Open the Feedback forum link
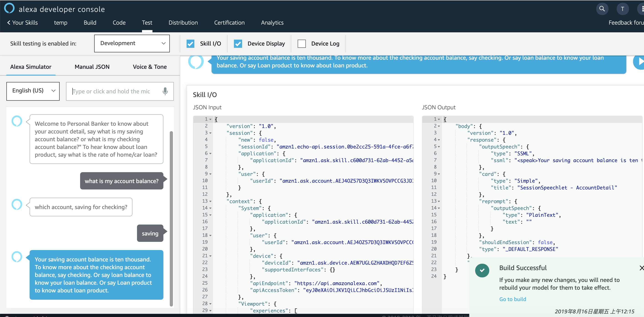Viewport: 644px width, 317px height. tap(626, 23)
